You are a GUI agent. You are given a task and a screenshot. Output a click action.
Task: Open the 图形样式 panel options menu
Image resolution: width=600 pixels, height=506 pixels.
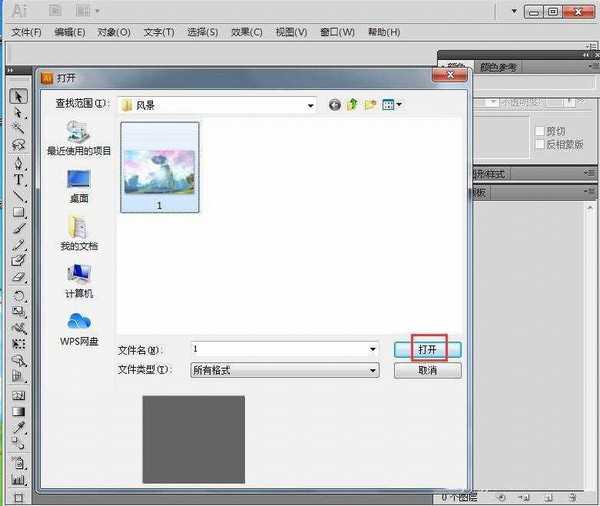(591, 173)
